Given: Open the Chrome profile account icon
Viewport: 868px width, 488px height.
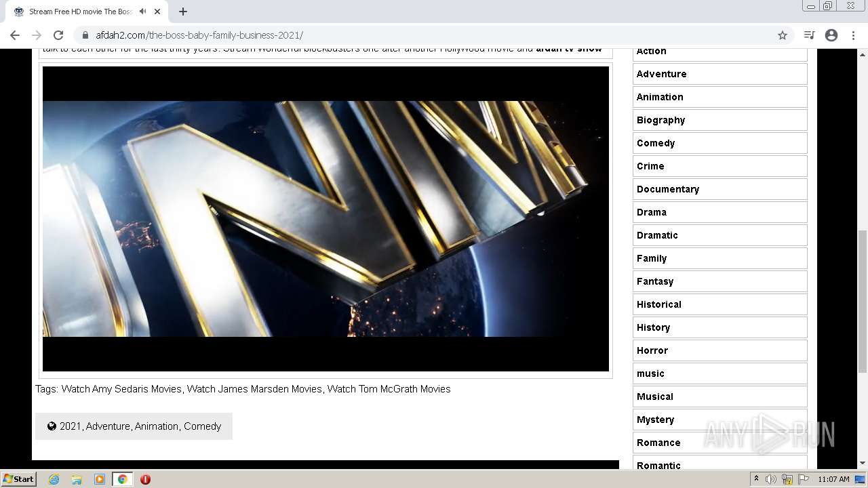Looking at the screenshot, I should coord(831,35).
